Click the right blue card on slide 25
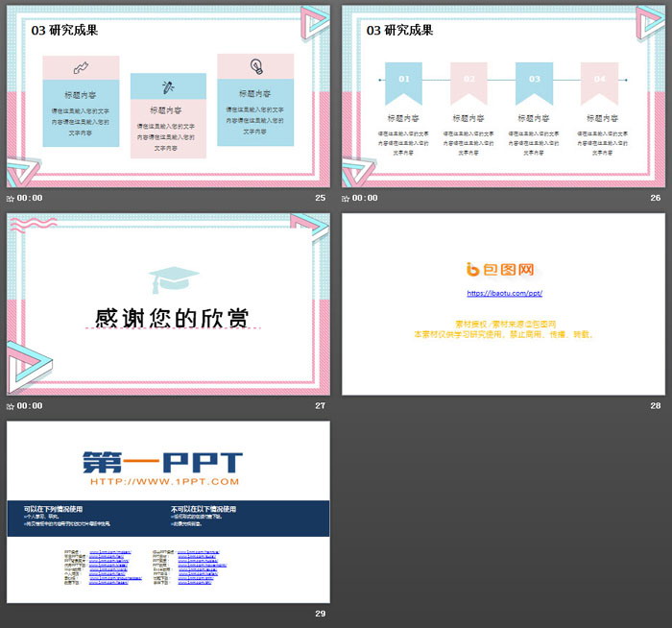 255,100
